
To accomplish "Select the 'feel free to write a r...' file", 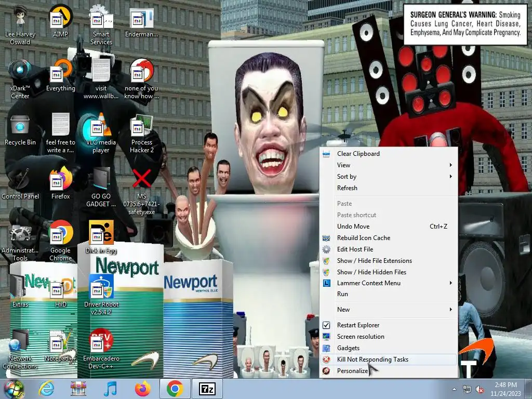I will click(x=60, y=134).
